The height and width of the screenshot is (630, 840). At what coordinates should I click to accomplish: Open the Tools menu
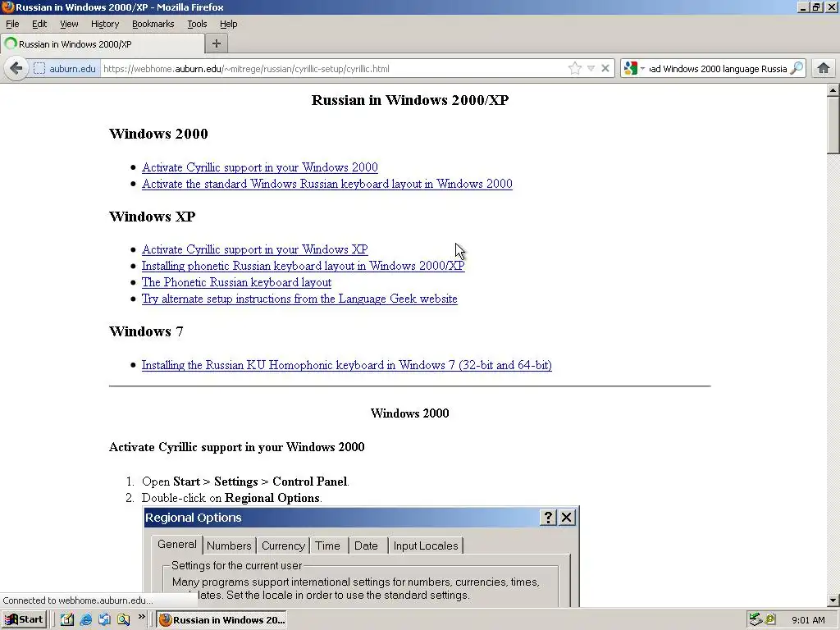[x=197, y=24]
